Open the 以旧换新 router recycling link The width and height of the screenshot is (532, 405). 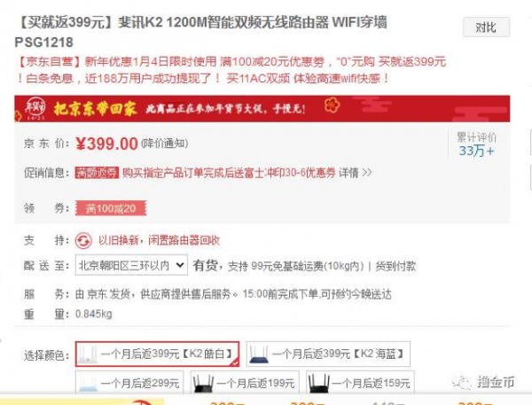159,240
